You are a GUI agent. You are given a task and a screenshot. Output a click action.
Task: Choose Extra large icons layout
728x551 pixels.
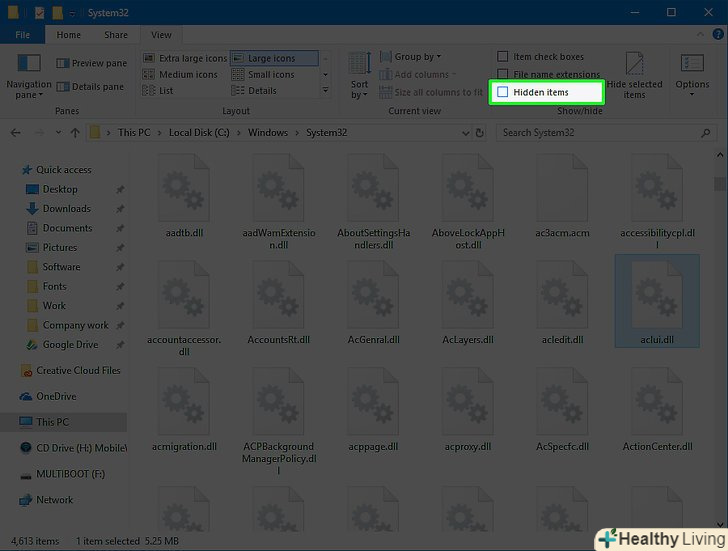coord(184,58)
